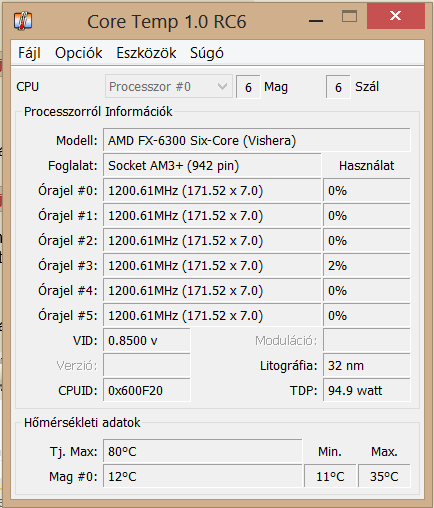
Task: Click the Max. temperature box showing 35°C
Action: [384, 476]
